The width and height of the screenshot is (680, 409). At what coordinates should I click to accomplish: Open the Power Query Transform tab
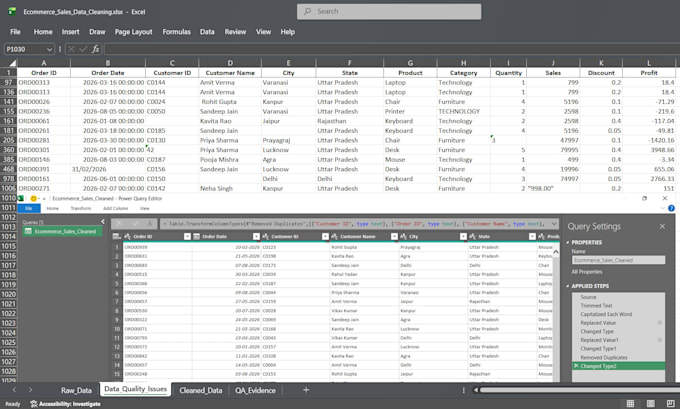pyautogui.click(x=81, y=209)
